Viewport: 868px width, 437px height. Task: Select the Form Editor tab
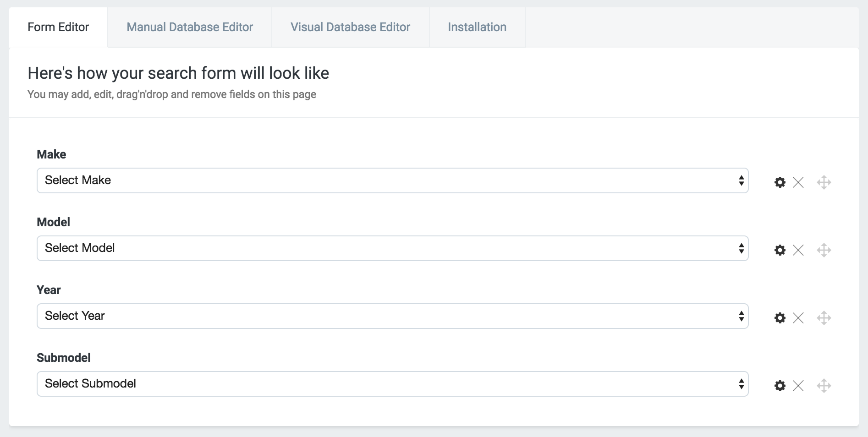pyautogui.click(x=58, y=27)
